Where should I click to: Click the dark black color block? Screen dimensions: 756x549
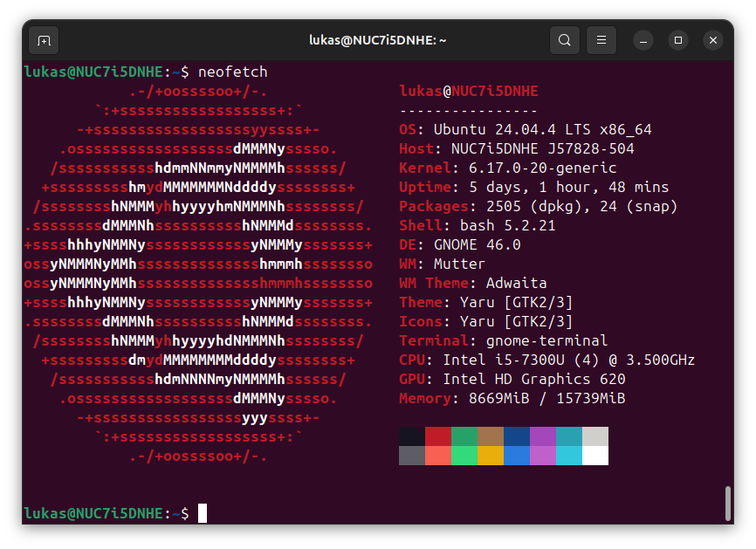click(412, 436)
